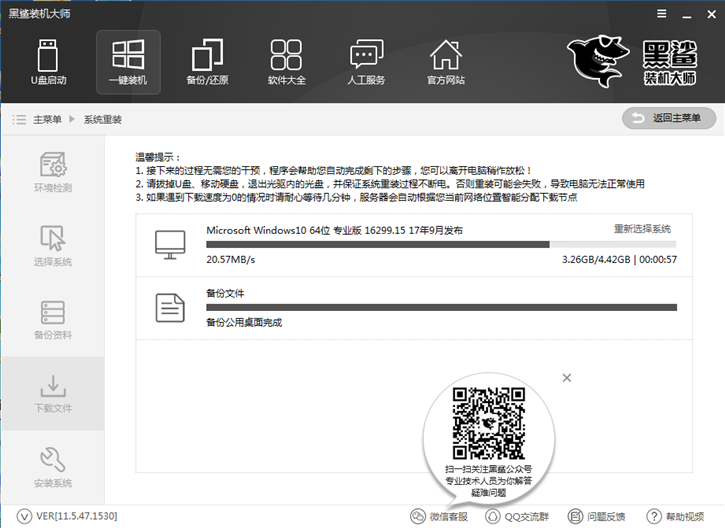Click the 温馨提示 heading
The height and width of the screenshot is (528, 725).
click(158, 157)
